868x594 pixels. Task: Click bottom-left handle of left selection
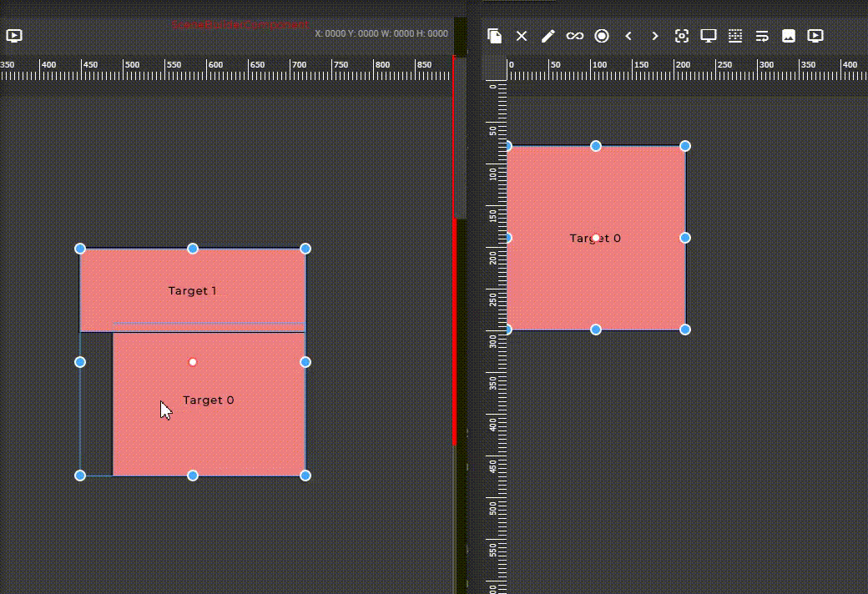(80, 476)
